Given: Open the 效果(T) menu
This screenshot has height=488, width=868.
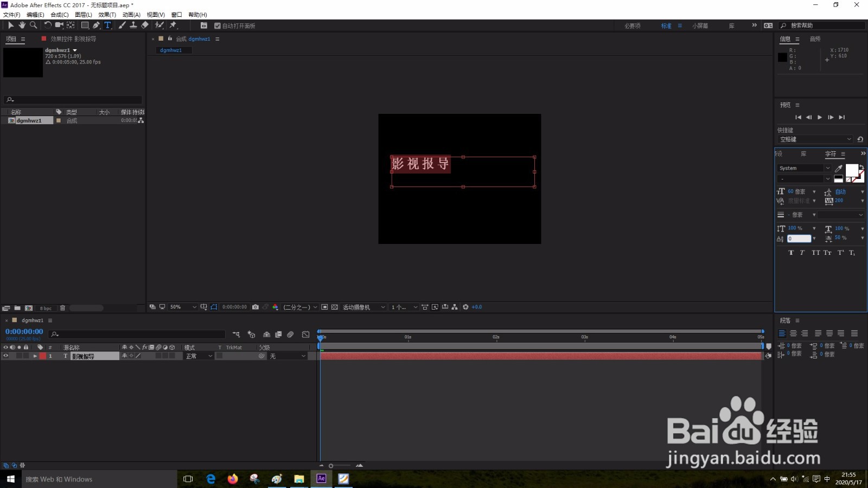Looking at the screenshot, I should coord(107,15).
